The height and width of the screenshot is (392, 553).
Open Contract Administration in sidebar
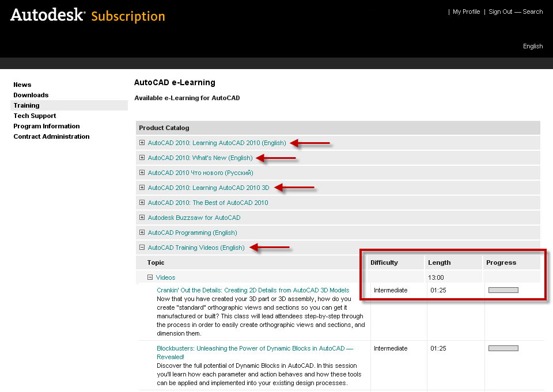(51, 136)
